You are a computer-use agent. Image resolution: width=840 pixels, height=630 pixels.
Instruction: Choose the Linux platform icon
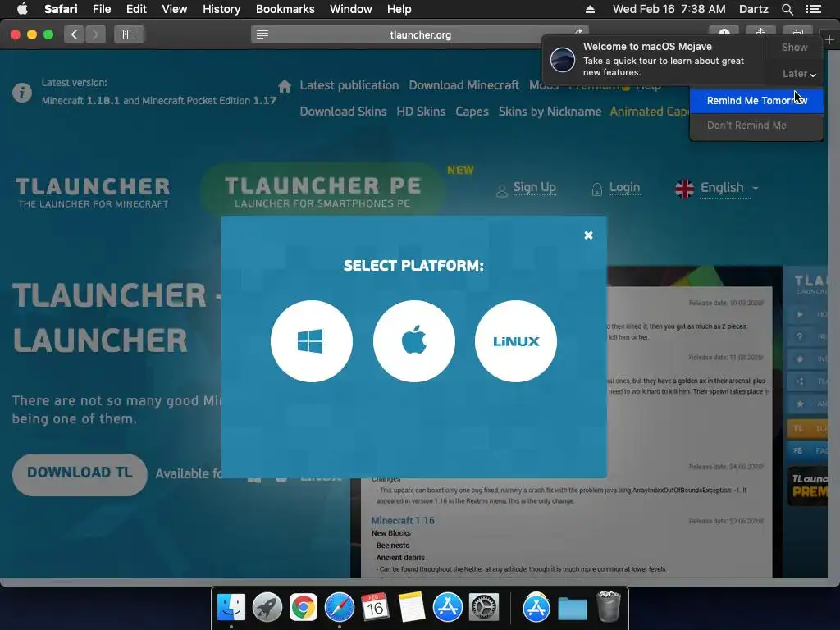pos(515,341)
